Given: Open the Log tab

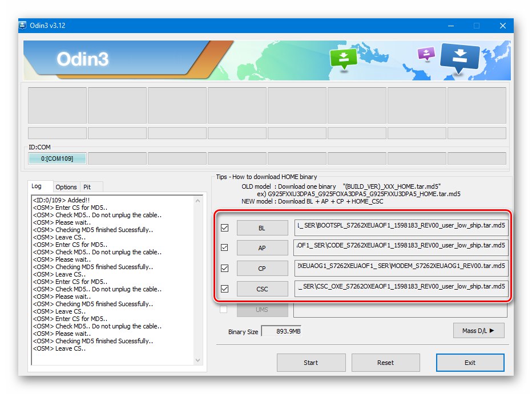Looking at the screenshot, I should click(37, 186).
